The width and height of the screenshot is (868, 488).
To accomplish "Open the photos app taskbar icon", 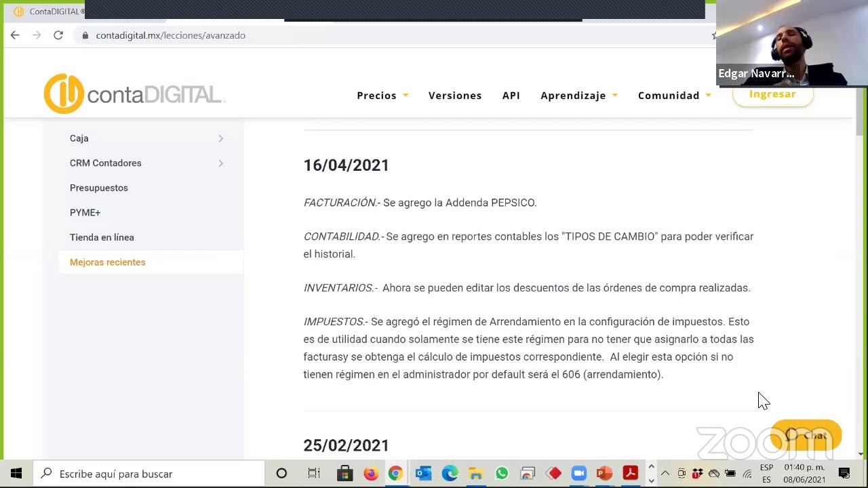I will tap(528, 474).
